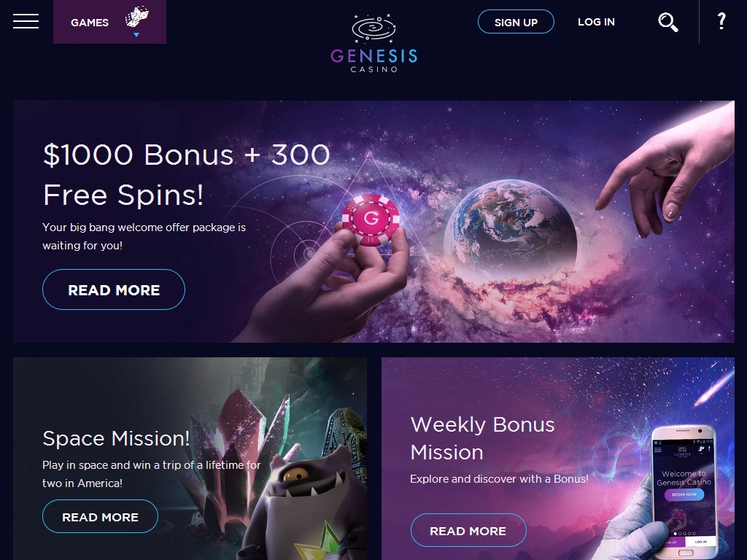
Task: Read more about Space Mission
Action: [x=100, y=517]
